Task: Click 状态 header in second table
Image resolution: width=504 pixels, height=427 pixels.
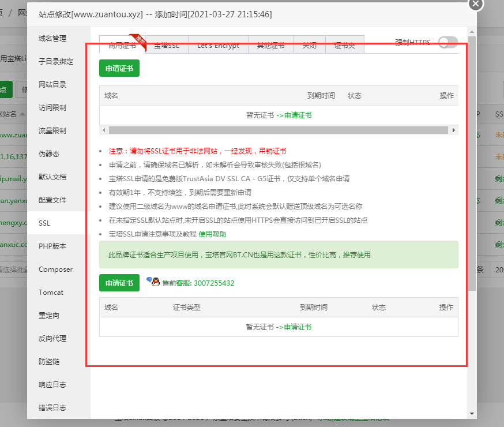Action: coord(379,308)
